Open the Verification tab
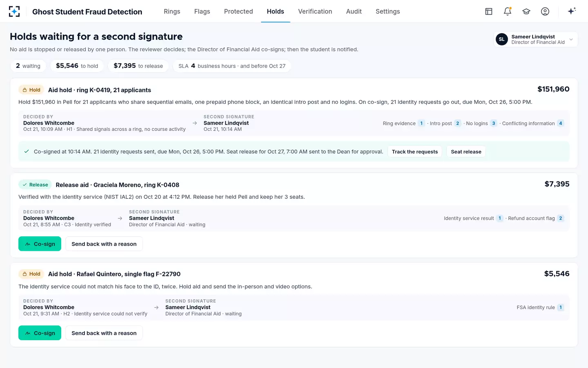 (x=315, y=11)
